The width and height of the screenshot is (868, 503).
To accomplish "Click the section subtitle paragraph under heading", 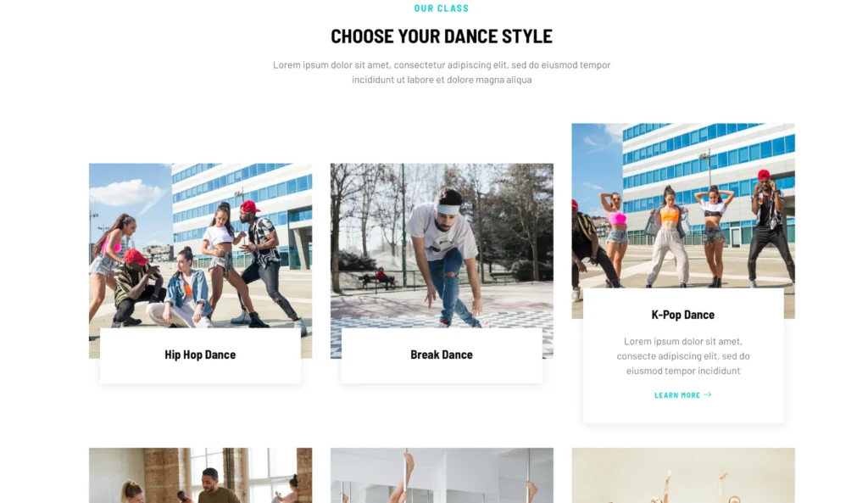I will 441,72.
